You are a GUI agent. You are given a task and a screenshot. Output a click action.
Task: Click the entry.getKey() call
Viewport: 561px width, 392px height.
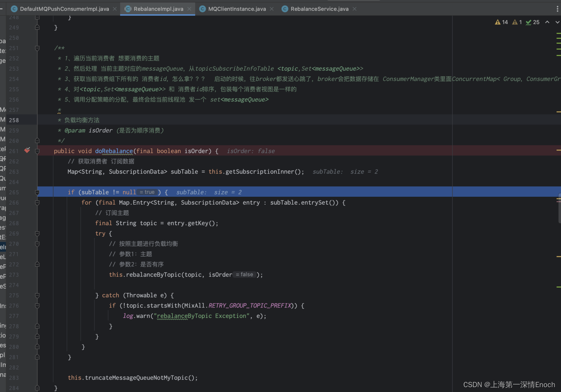191,223
